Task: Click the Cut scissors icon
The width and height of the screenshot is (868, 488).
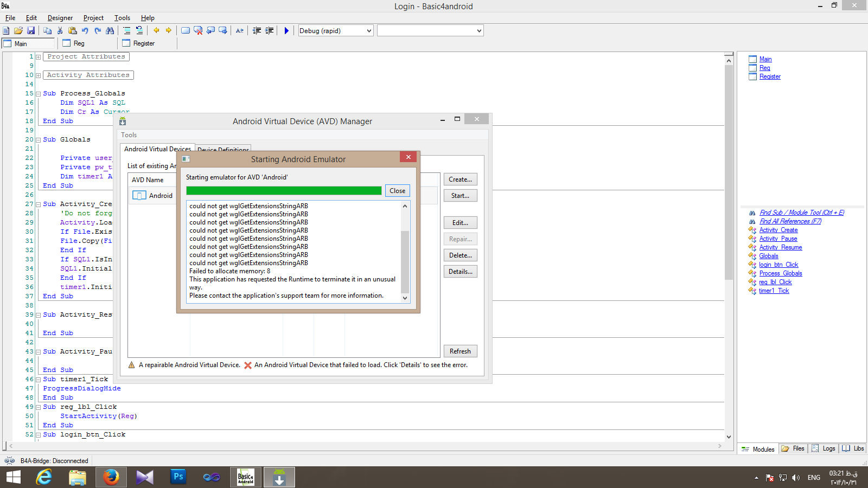Action: click(x=60, y=31)
